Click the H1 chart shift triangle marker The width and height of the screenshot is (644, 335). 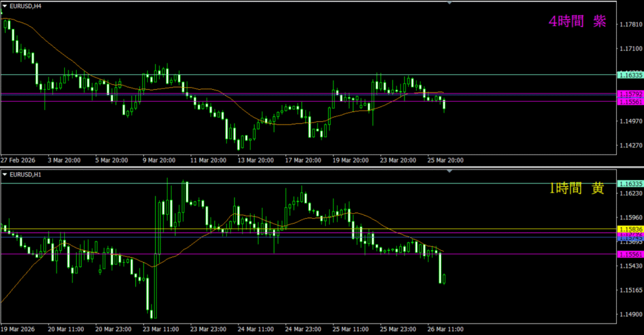coord(449,170)
